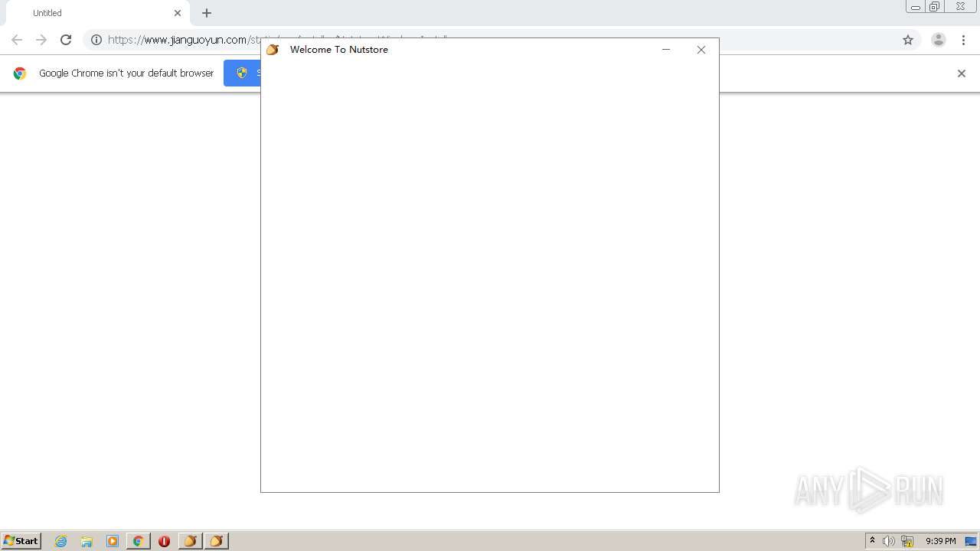Screen dimensions: 980x551
Task: Reload the page in Chrome
Action: tap(66, 40)
